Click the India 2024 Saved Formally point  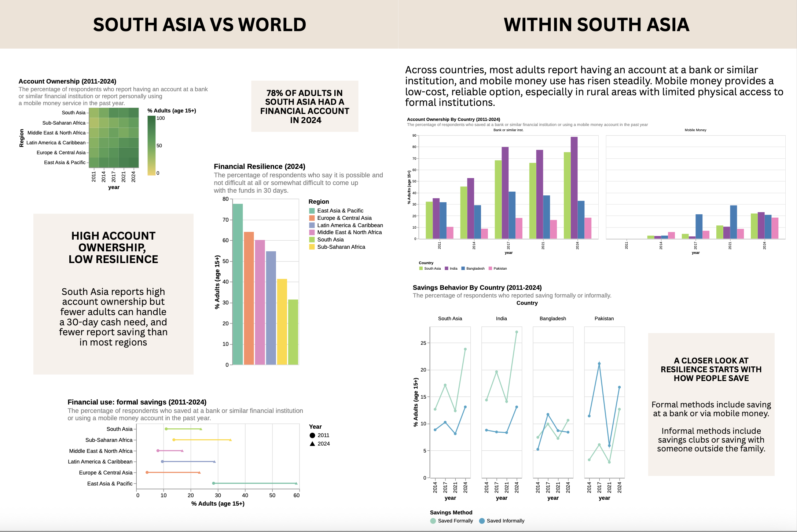click(517, 332)
